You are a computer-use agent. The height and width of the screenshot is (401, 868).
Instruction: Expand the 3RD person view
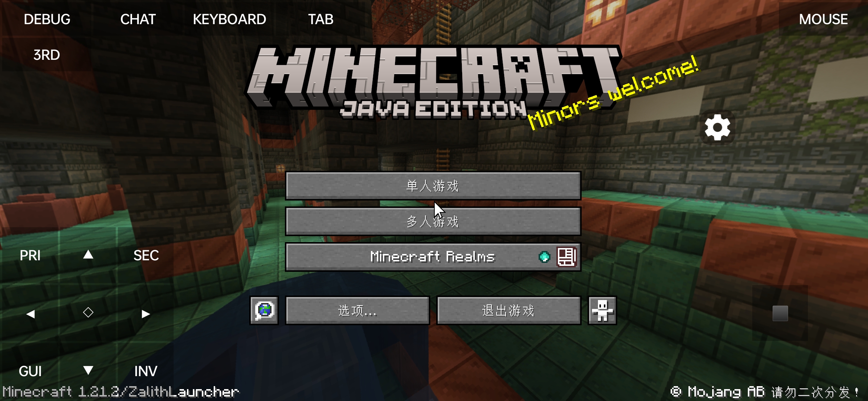point(47,54)
